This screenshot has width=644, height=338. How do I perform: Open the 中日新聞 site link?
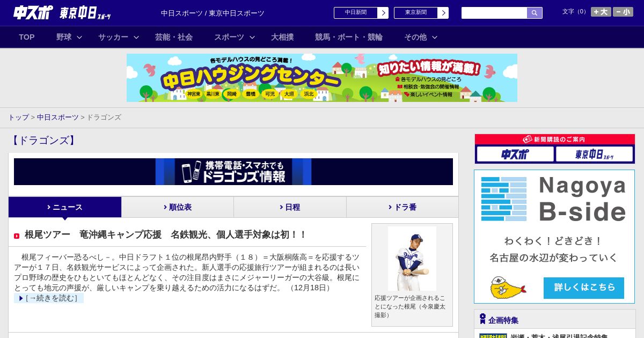[x=356, y=13]
